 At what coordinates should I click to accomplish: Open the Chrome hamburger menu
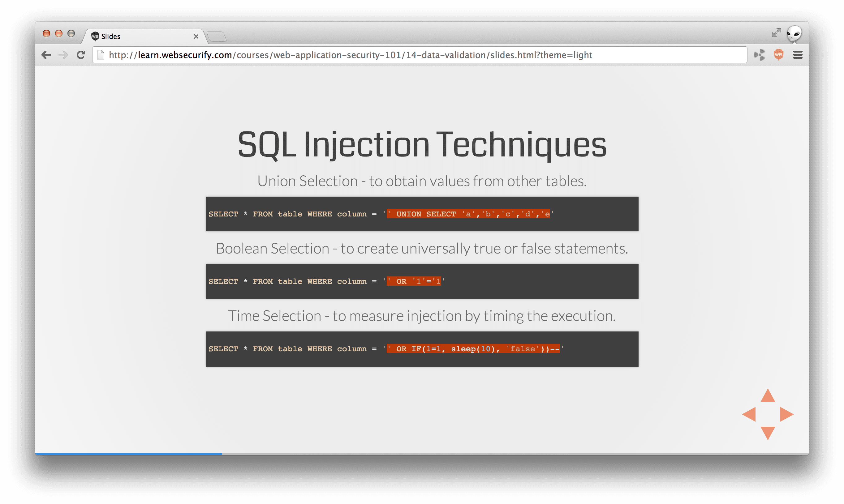(798, 55)
